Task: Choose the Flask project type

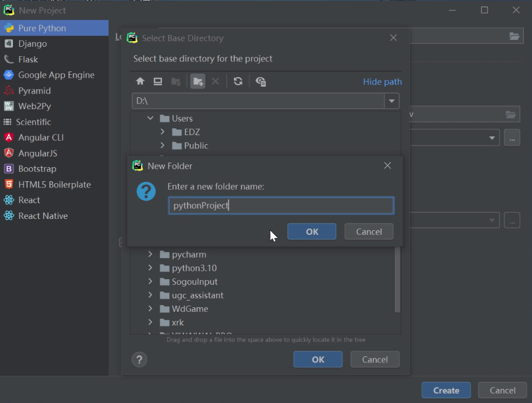Action: pos(28,59)
